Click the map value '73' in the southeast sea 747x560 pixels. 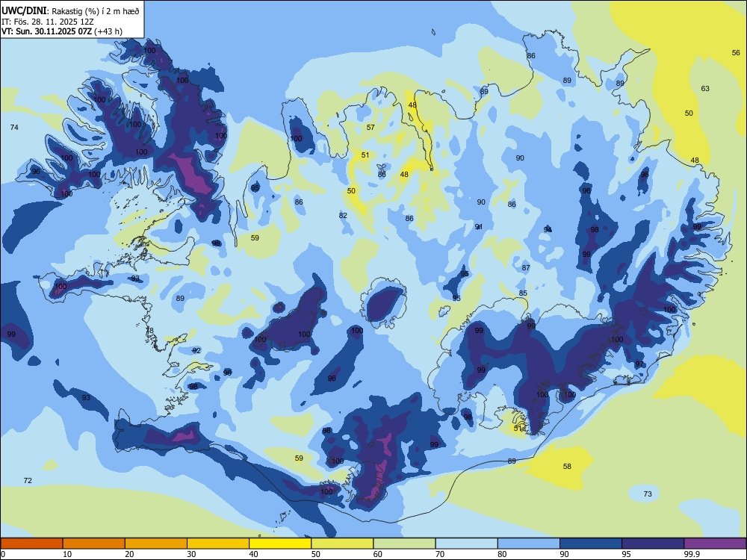click(x=648, y=494)
